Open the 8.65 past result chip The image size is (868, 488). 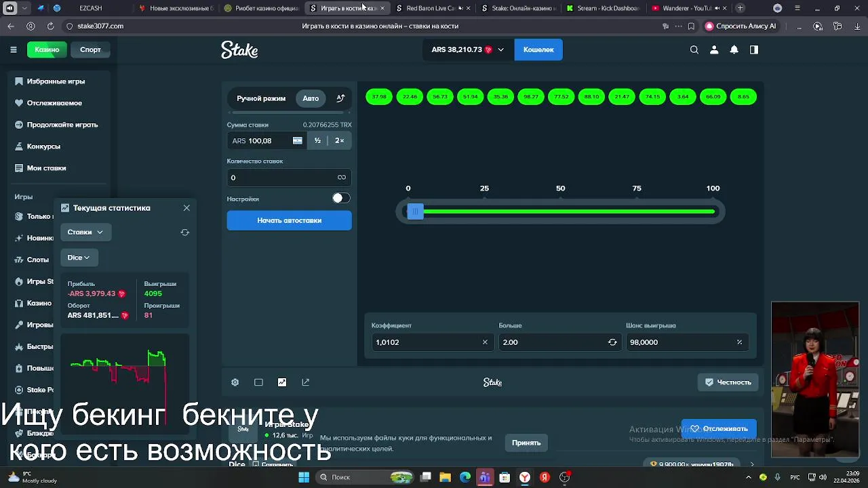tap(744, 97)
